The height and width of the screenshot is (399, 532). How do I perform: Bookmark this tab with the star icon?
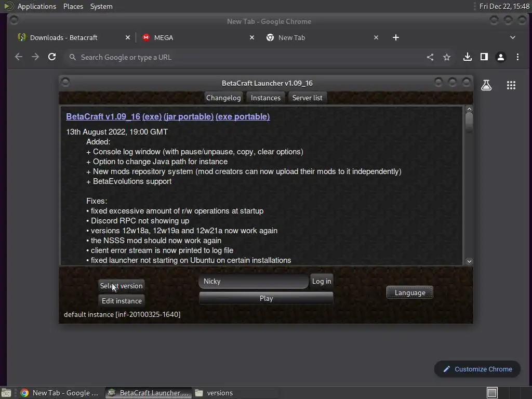tap(446, 57)
